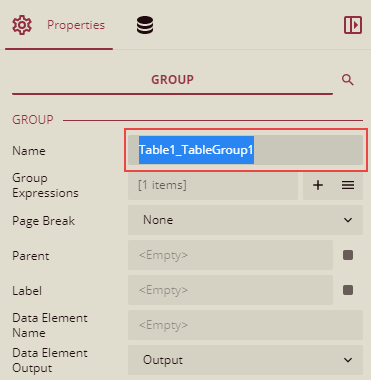
Task: Click the Name field Table1_TableGroup1
Action: pos(245,150)
